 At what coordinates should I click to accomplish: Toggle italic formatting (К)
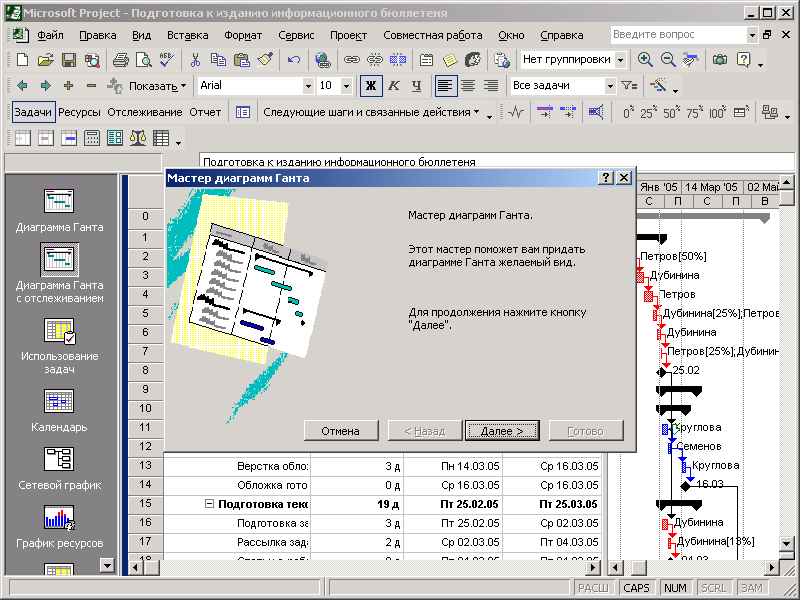pyautogui.click(x=393, y=86)
